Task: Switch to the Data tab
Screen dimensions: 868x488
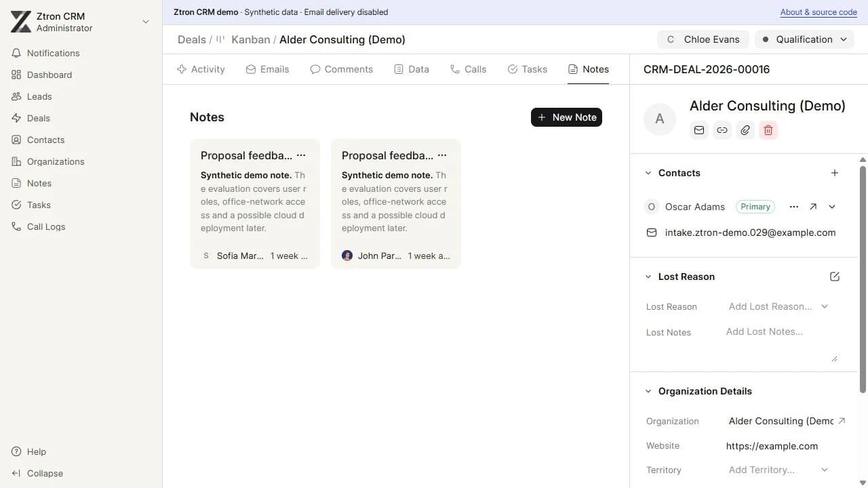Action: point(412,69)
